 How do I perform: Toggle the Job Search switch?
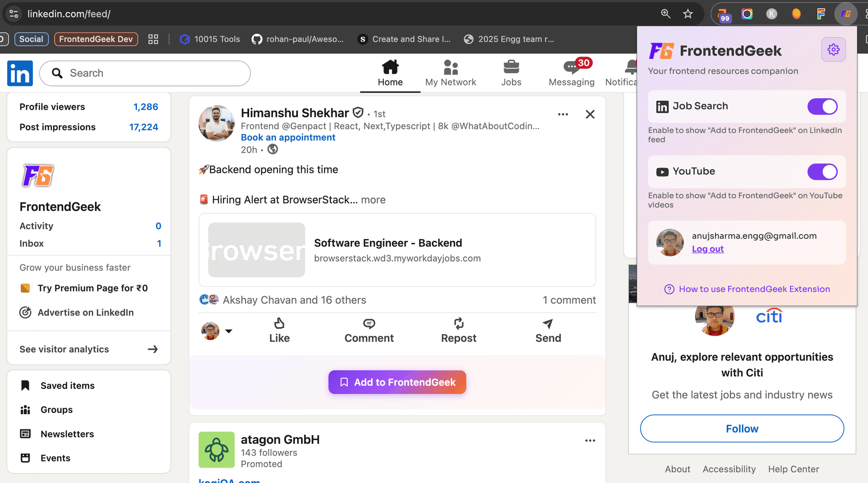pyautogui.click(x=822, y=107)
